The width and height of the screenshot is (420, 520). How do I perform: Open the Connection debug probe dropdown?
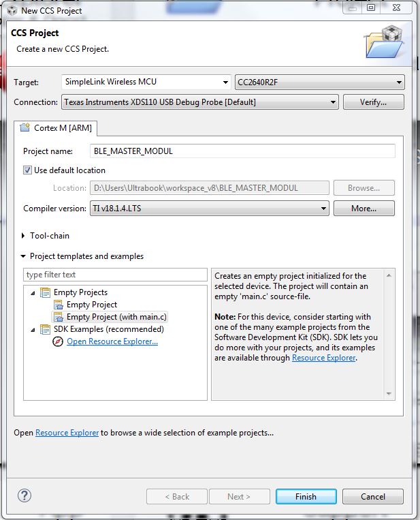200,102
